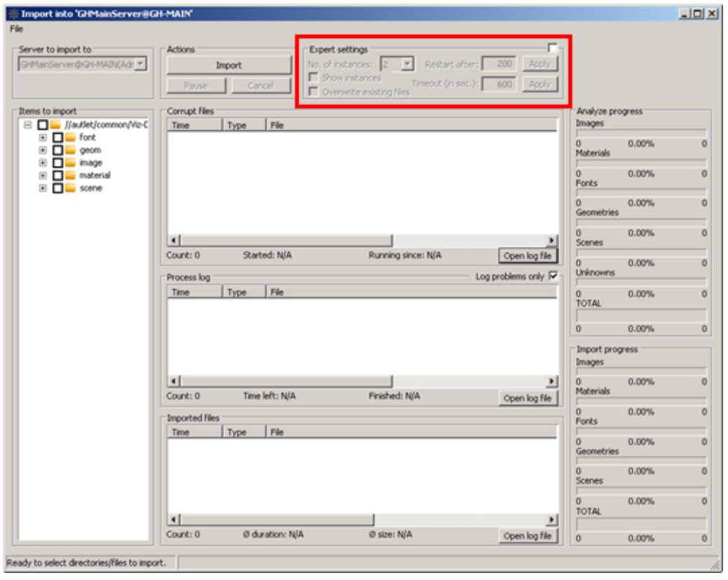Screen dimensions: 728x580
Task: Click the Timeout (in sec.) input field
Action: point(499,85)
